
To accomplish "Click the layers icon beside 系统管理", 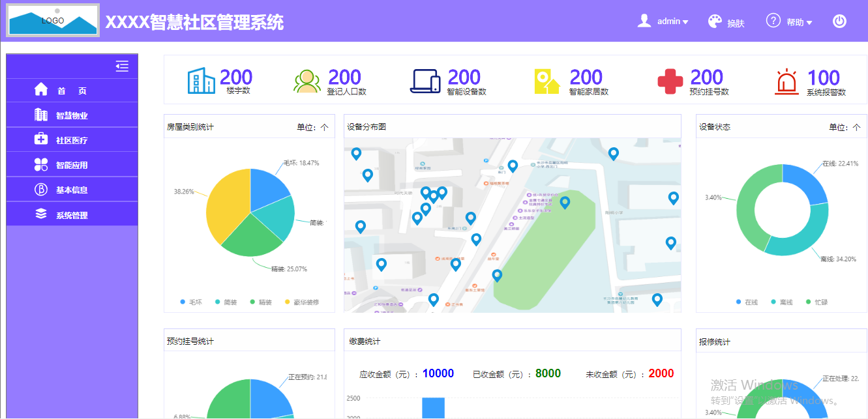I will (x=41, y=214).
